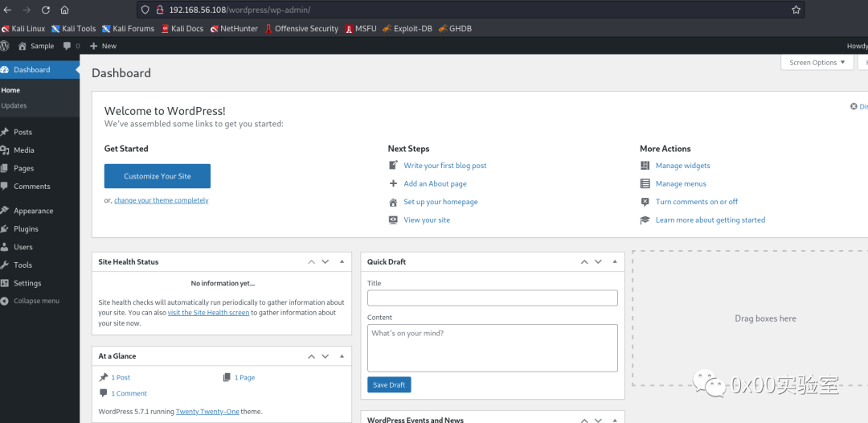Open the Kali Tools bookmark
Viewport: 868px width, 423px height.
click(x=73, y=28)
